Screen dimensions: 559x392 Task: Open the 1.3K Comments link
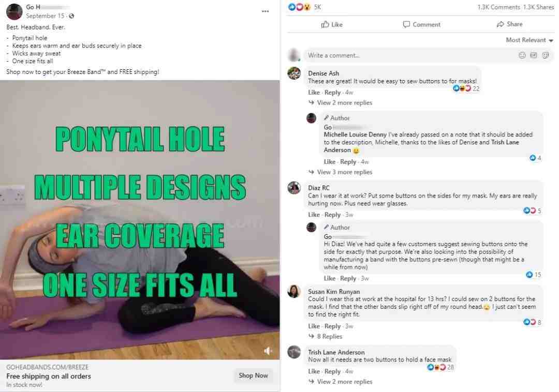point(499,7)
